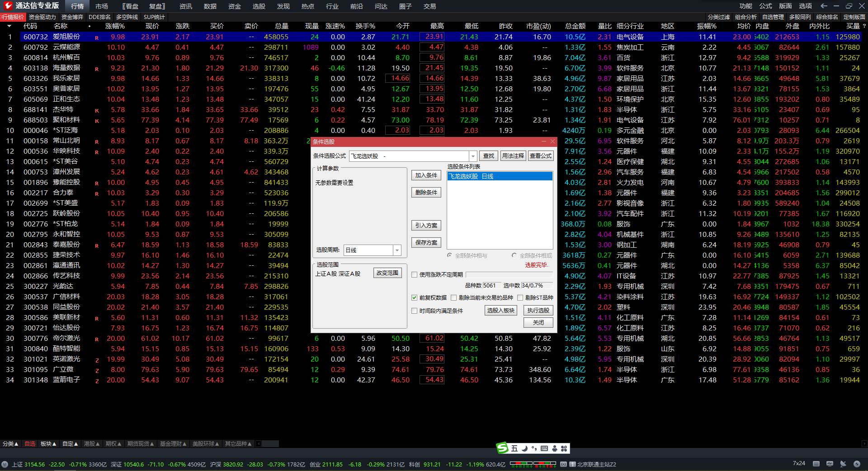Toggle the 时间段内满足条件 checkbox
This screenshot has height=471, width=868.
(414, 311)
